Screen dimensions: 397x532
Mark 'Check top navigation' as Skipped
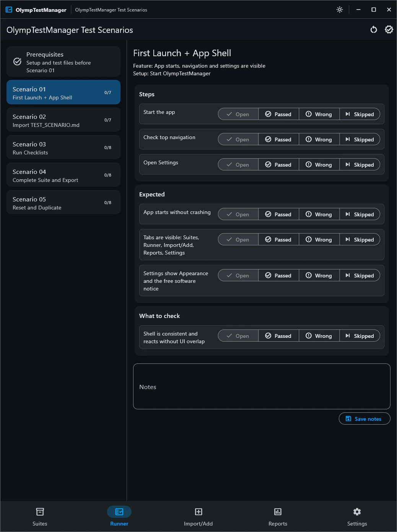[360, 139]
